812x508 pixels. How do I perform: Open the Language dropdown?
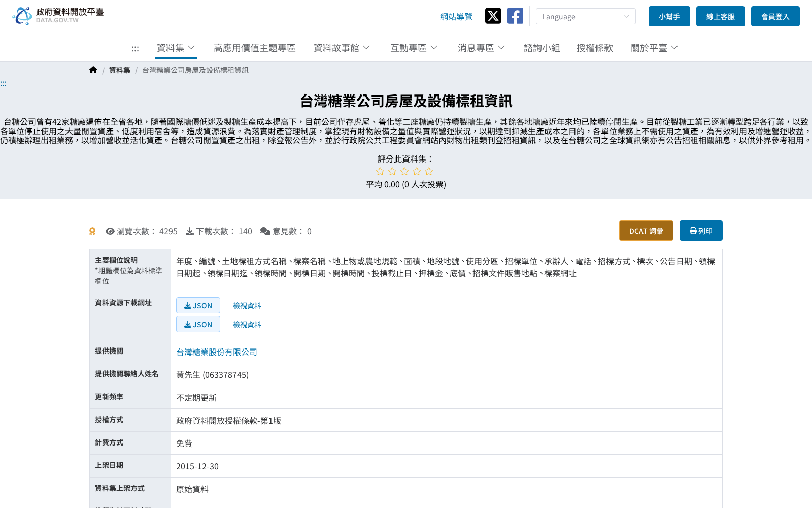click(586, 16)
